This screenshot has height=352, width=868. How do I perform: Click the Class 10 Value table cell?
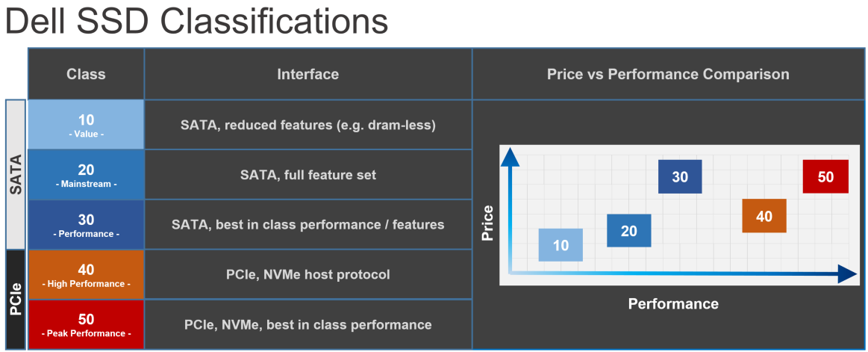click(86, 125)
